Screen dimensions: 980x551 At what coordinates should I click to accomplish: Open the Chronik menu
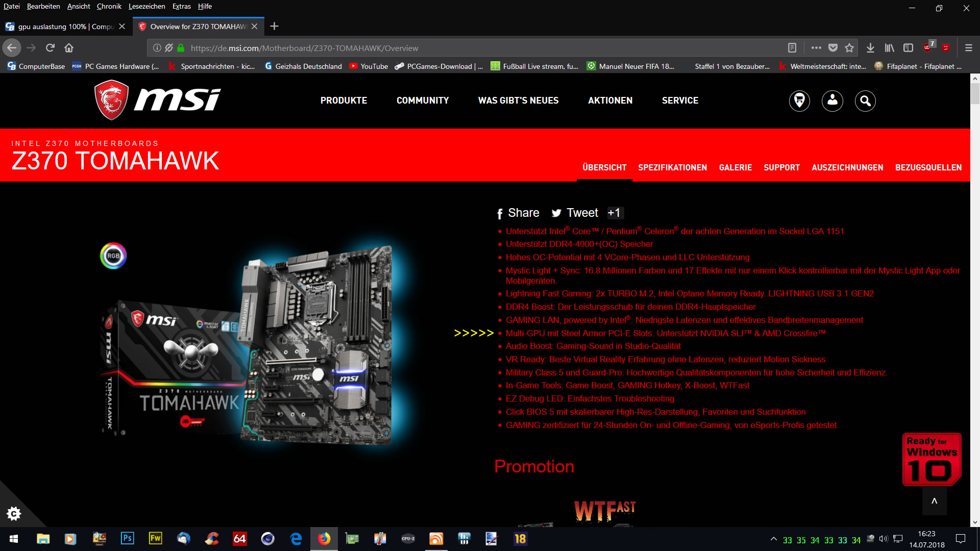point(109,6)
